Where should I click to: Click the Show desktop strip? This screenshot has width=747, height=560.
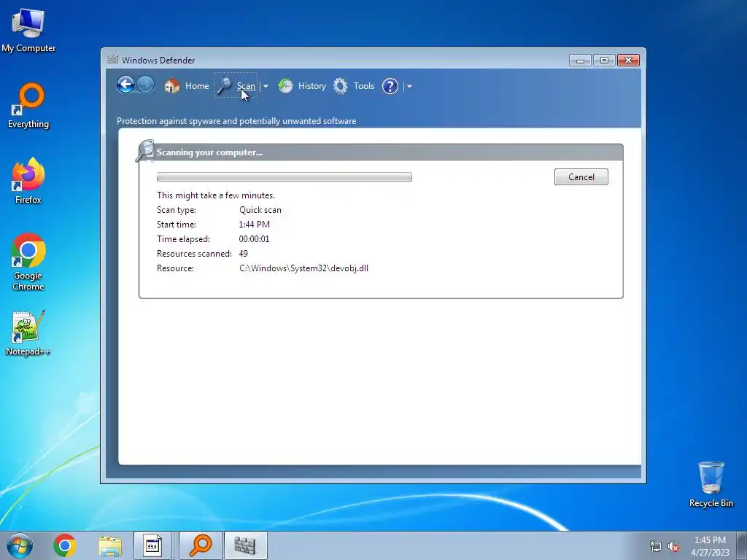[x=742, y=545]
